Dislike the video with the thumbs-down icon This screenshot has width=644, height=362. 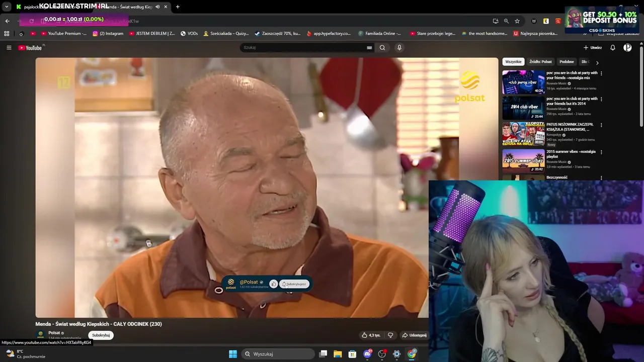390,335
